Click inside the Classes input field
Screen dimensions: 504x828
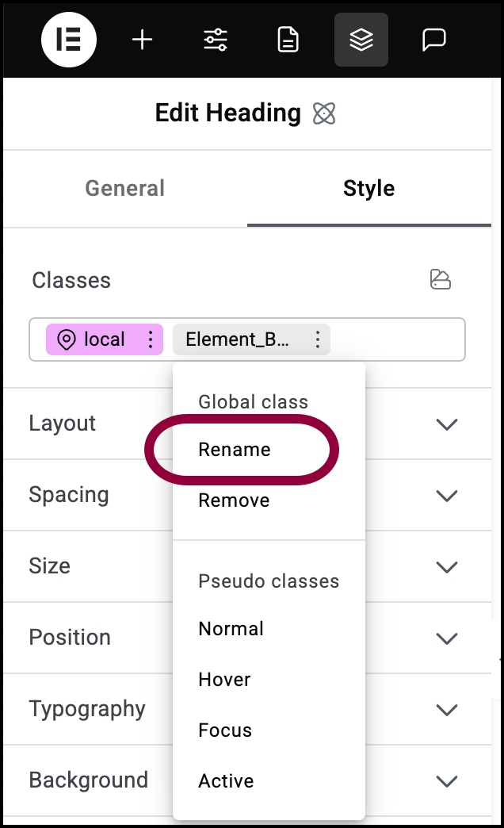[395, 339]
